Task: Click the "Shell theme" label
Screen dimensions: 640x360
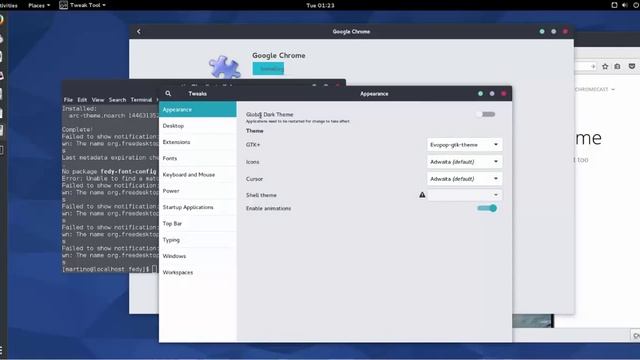Action: 261,195
